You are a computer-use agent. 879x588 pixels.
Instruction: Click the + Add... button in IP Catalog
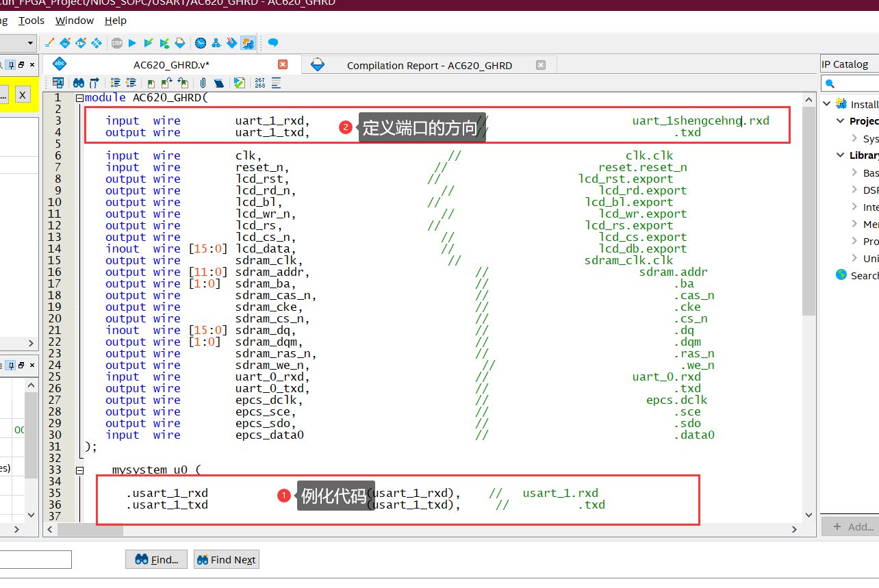(x=850, y=526)
